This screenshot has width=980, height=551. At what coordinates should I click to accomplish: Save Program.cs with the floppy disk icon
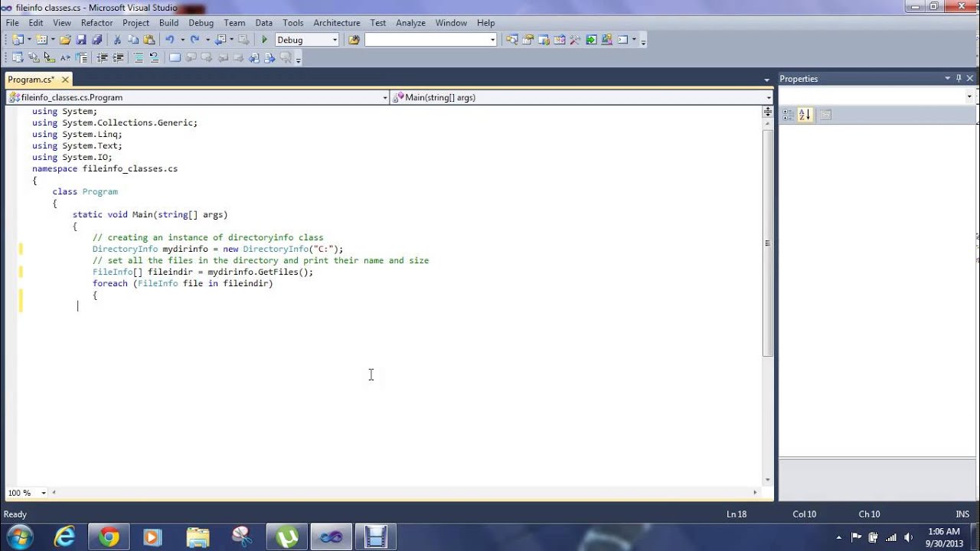tap(81, 40)
